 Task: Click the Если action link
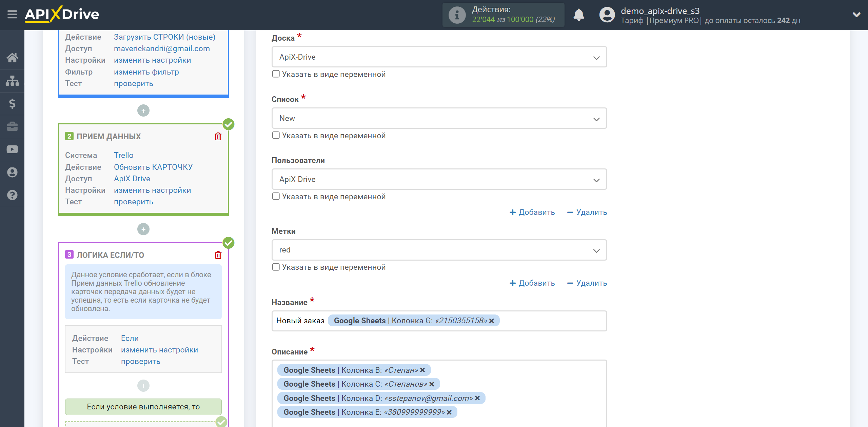[x=130, y=338]
